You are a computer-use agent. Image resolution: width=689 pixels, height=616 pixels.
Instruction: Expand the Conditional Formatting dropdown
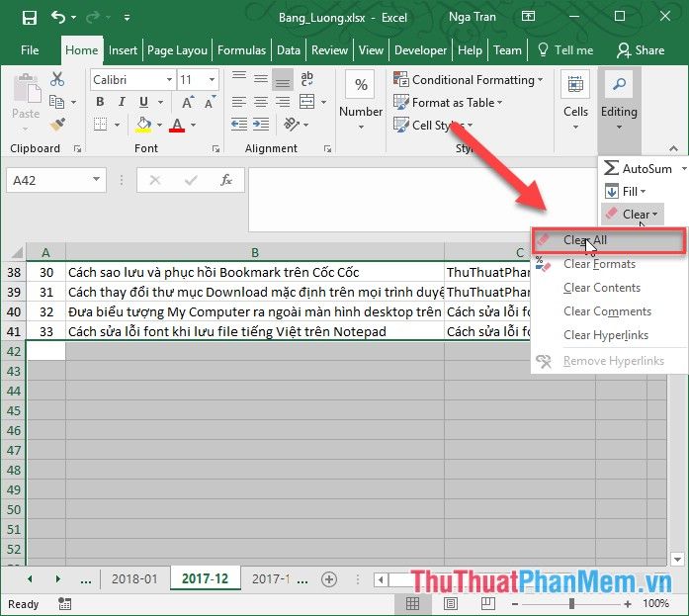click(540, 80)
